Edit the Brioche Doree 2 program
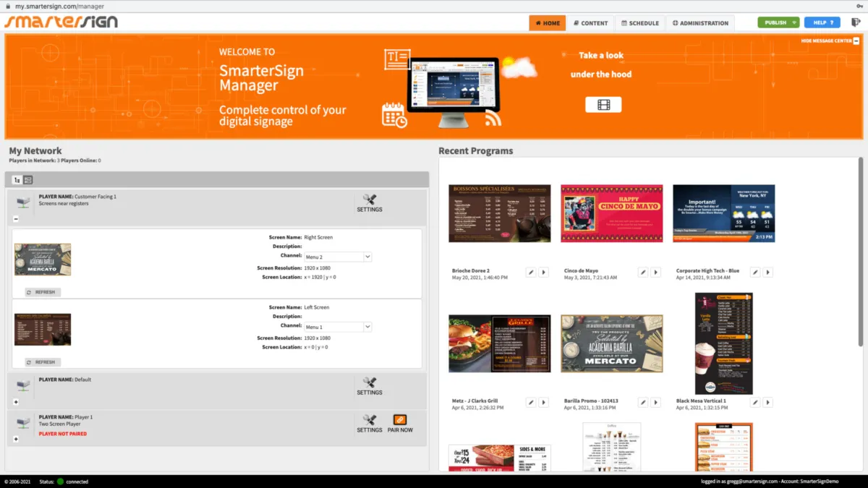 pyautogui.click(x=531, y=272)
